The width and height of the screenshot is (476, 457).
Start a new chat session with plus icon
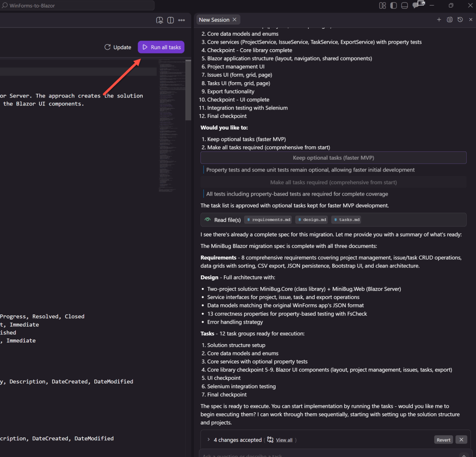[439, 20]
